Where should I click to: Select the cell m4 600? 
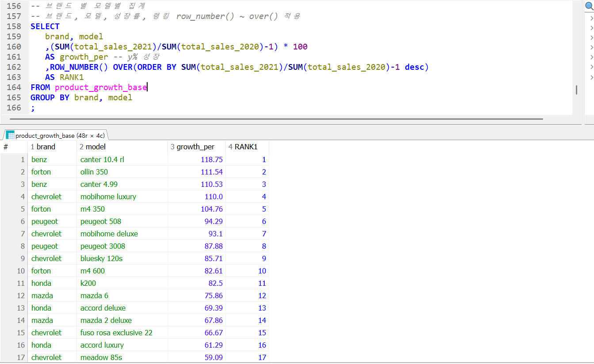pyautogui.click(x=122, y=271)
